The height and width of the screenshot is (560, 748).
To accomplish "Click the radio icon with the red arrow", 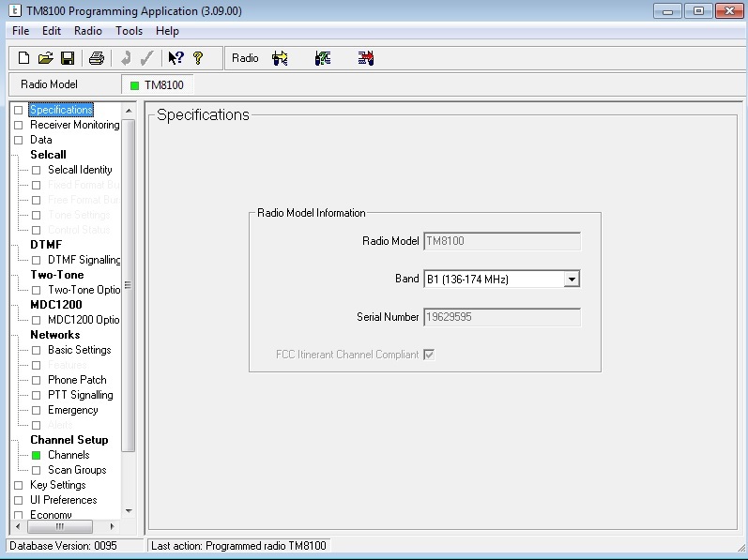I will 366,58.
